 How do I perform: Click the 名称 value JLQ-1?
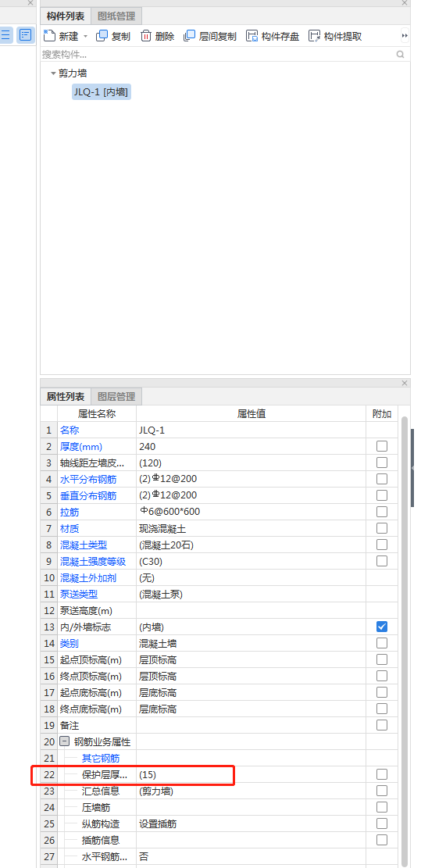tap(152, 430)
